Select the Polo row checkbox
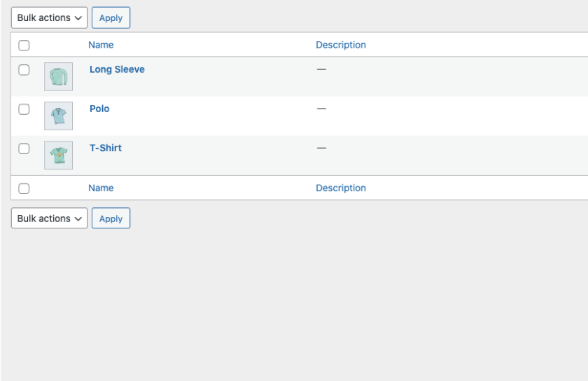The image size is (588, 381). [x=24, y=109]
